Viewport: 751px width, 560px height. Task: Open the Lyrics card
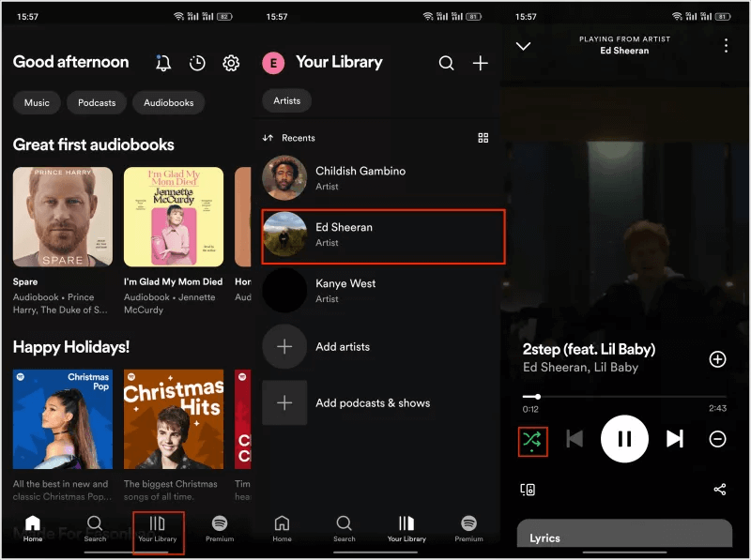point(624,534)
